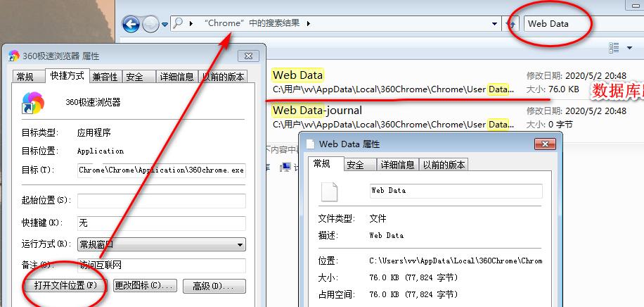Click the 位置 path C:\Users\vv\AppData value
The image size is (644, 307).
pos(456,261)
